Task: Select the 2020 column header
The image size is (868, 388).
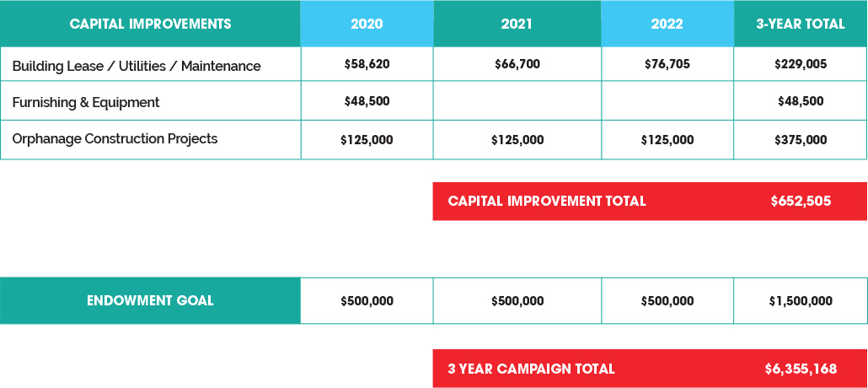Action: [x=367, y=24]
